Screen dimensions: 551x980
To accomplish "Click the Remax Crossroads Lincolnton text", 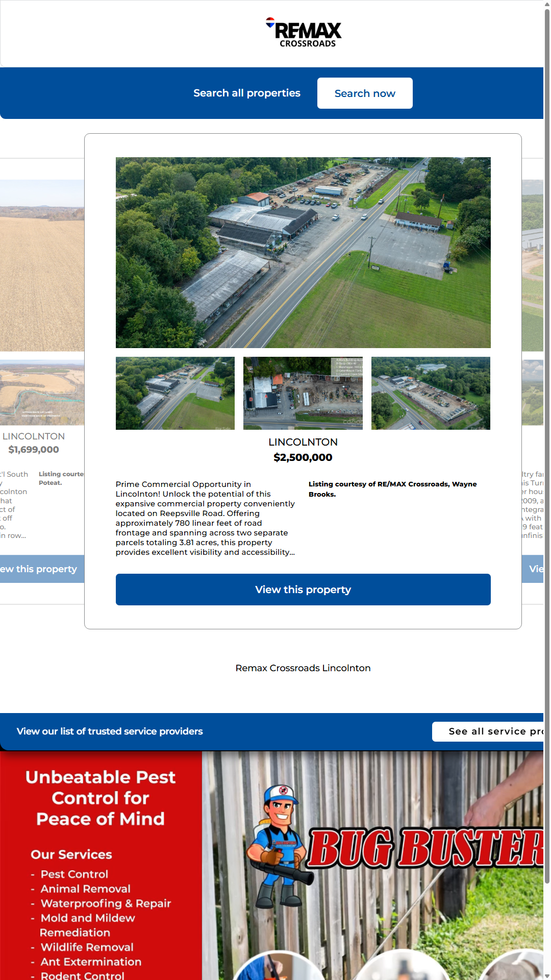I will pyautogui.click(x=303, y=668).
